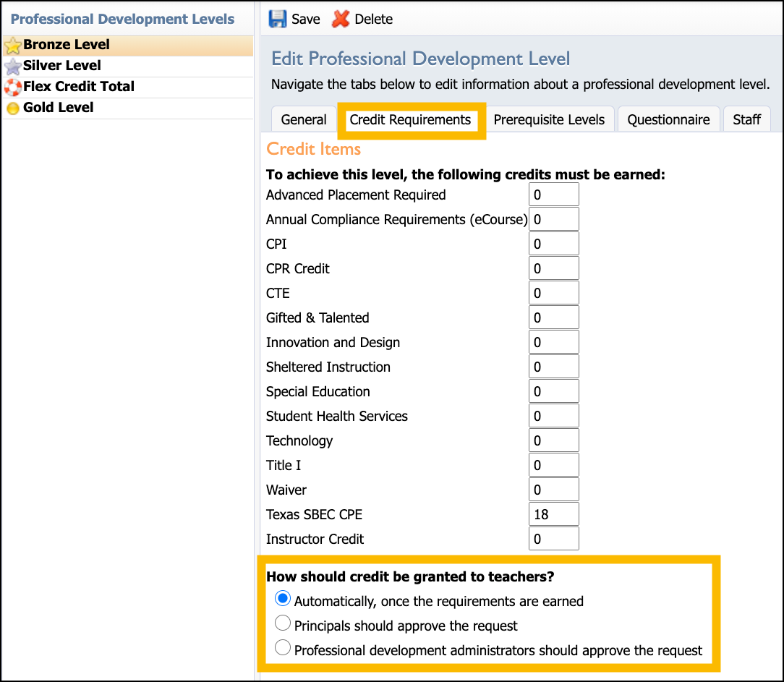The height and width of the screenshot is (682, 784).
Task: Select Gold Level in the levels list
Action: 128,108
